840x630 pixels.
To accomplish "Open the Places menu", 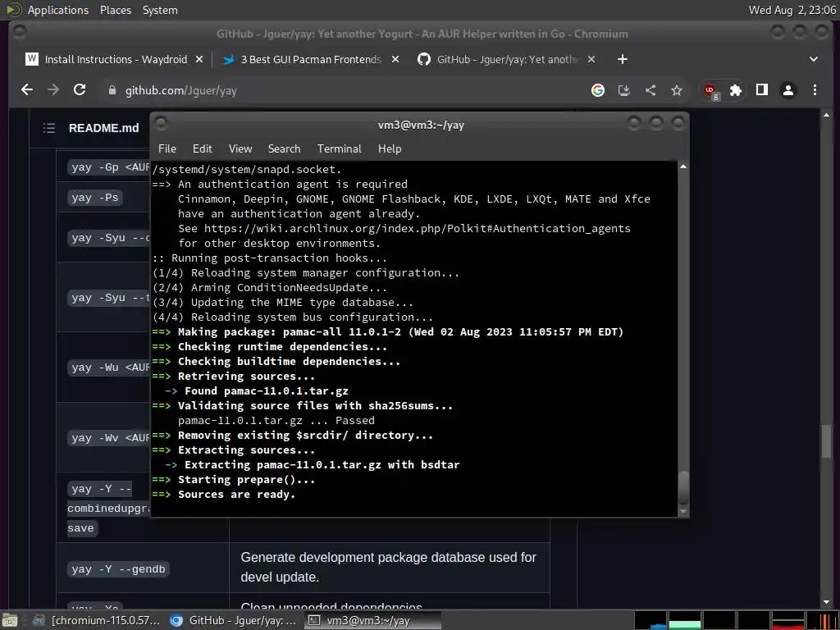I will coord(116,10).
